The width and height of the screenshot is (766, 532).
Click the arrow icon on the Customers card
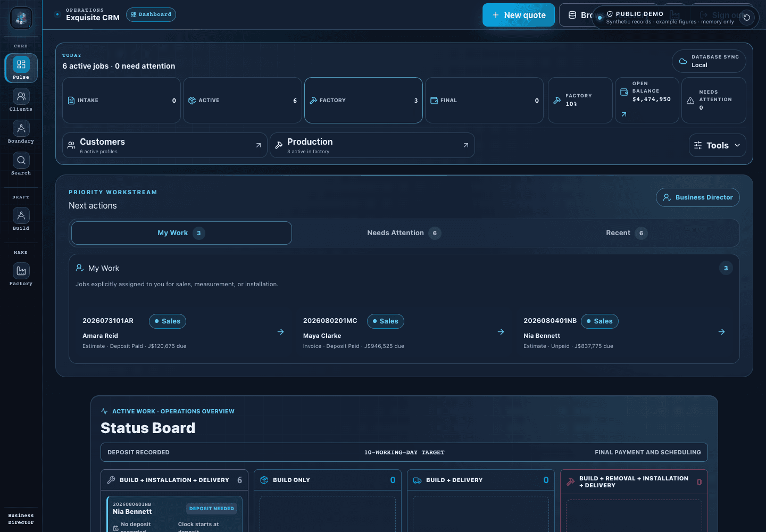tap(259, 145)
